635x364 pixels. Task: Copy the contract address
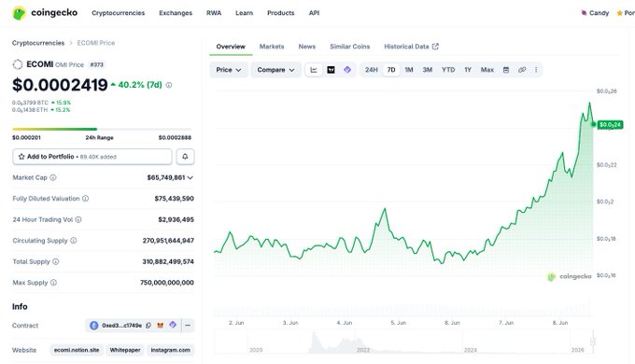click(x=148, y=326)
